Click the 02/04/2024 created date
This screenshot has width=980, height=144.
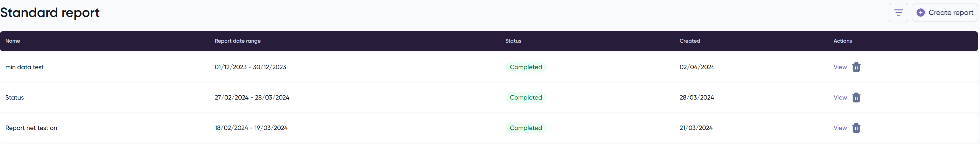click(697, 67)
